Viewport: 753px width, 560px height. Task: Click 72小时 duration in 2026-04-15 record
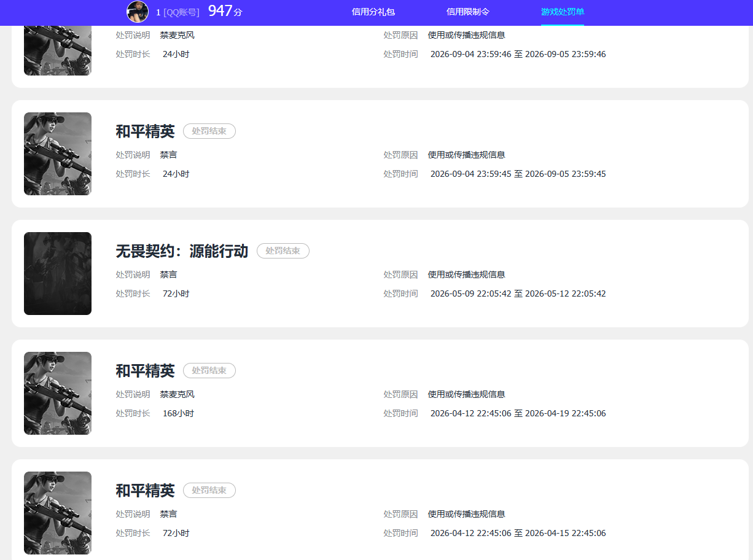point(176,533)
